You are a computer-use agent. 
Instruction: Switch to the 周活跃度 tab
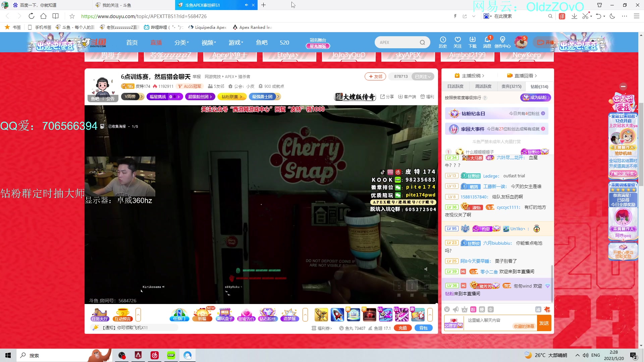pos(483,86)
